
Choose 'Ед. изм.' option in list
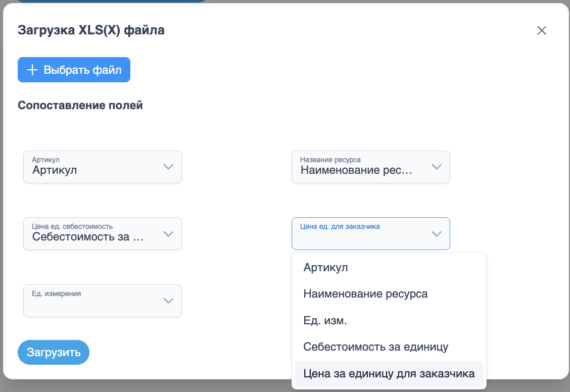pos(389,320)
